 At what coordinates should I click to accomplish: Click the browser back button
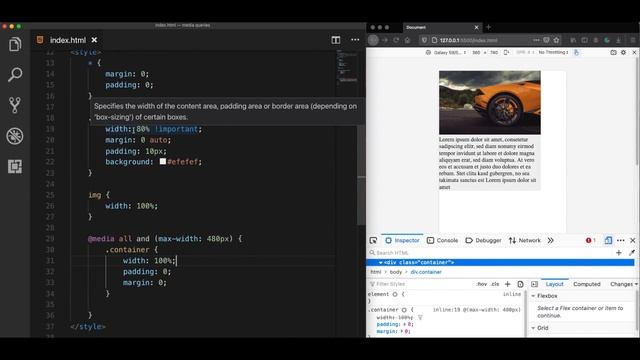(x=373, y=40)
